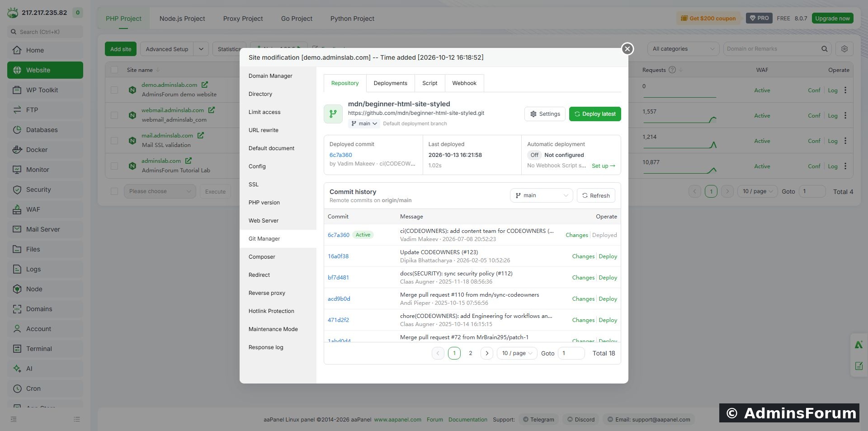
Task: Check the webmail.adminslab.com row checkbox
Action: [x=114, y=115]
